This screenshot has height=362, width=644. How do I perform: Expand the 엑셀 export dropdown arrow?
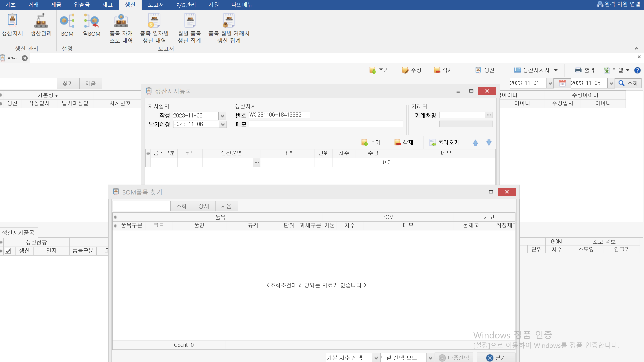pyautogui.click(x=628, y=71)
